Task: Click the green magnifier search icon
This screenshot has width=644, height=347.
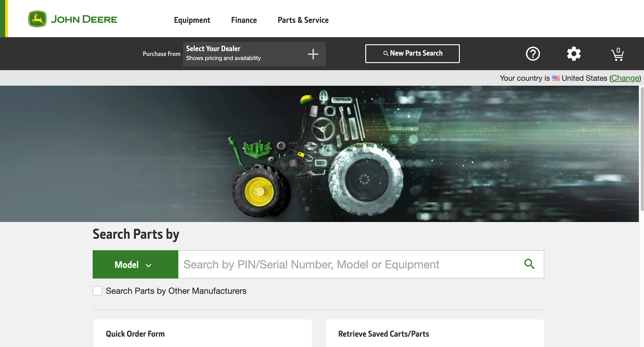Action: (529, 264)
